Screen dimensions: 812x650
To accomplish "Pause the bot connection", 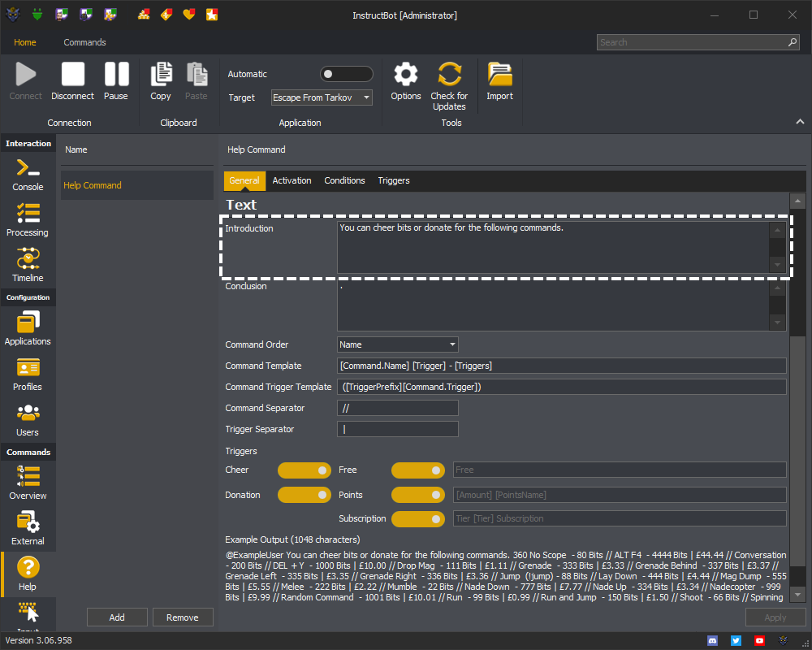I will click(x=116, y=81).
